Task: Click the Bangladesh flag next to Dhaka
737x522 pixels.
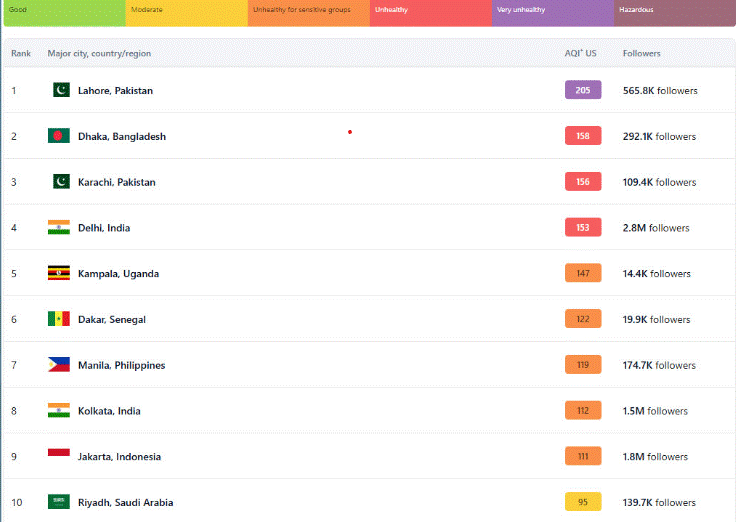Action: tap(59, 136)
